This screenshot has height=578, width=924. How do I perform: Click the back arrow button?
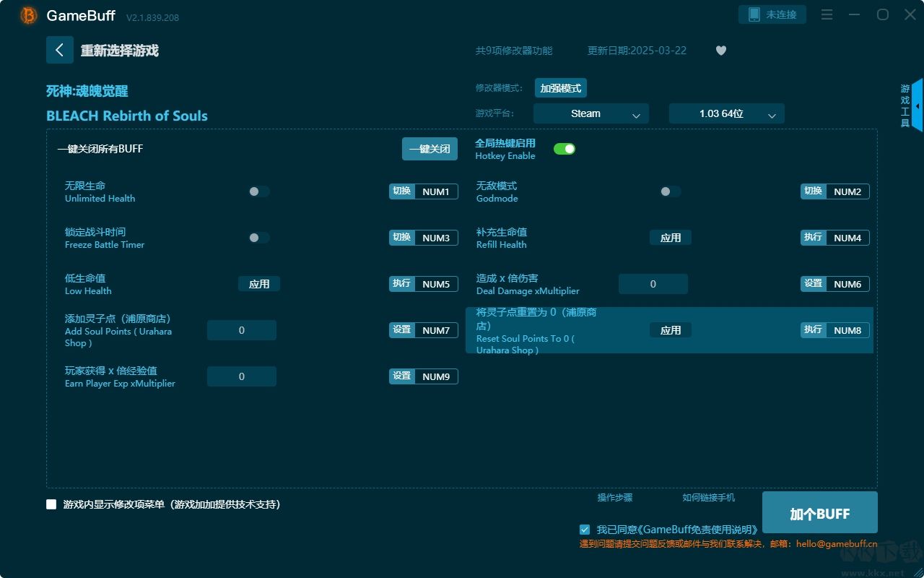coord(60,50)
